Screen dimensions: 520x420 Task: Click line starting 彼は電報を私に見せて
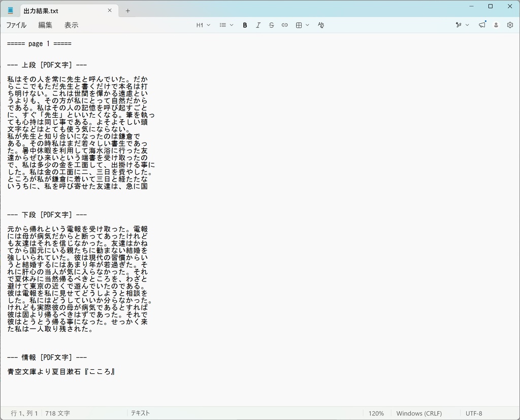(x=77, y=294)
